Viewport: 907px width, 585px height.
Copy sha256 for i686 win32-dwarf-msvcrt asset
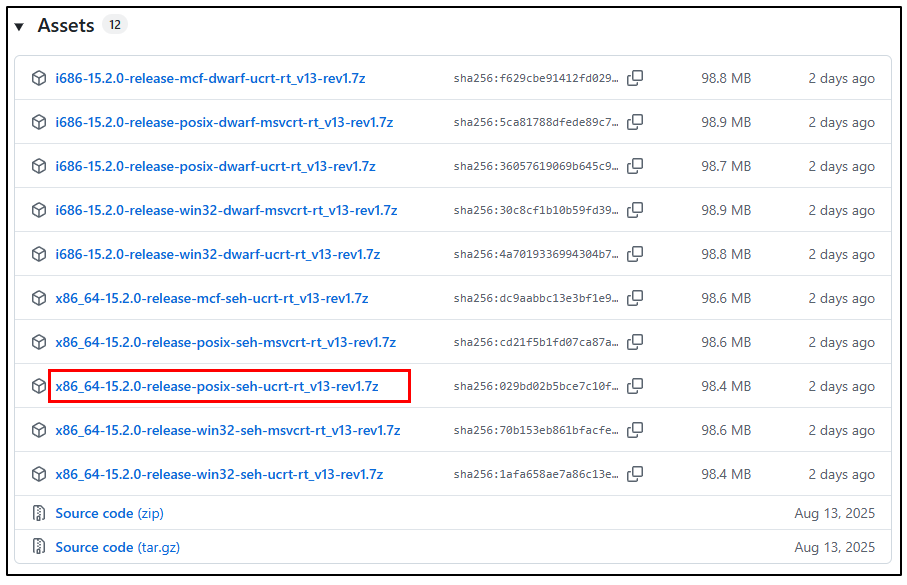(x=635, y=210)
